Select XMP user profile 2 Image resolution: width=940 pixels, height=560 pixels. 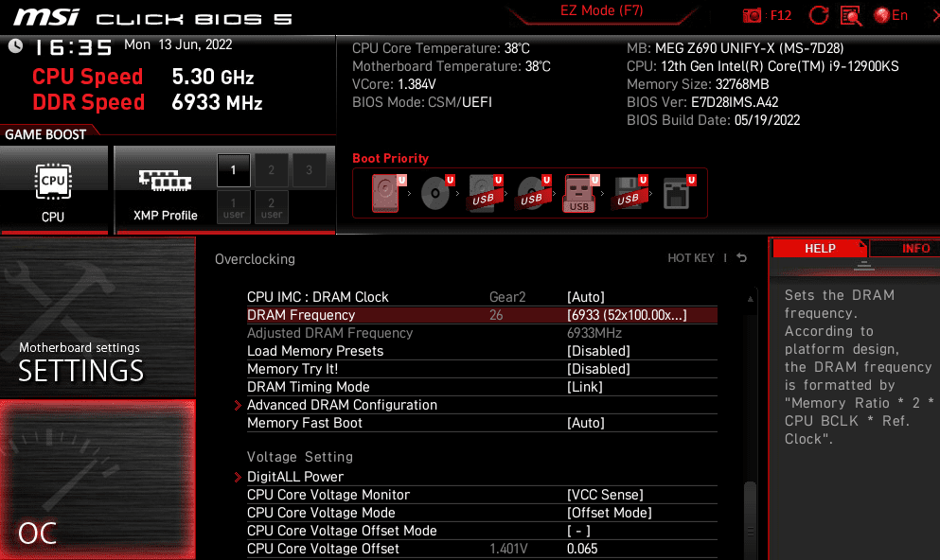(x=271, y=208)
